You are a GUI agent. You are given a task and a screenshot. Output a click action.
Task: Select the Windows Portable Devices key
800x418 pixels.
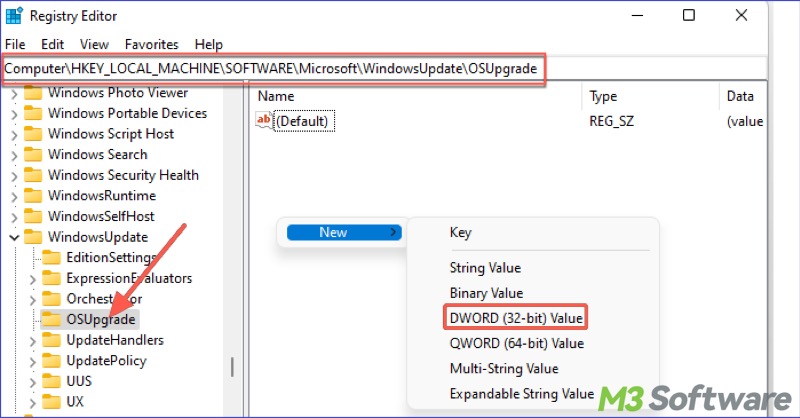pos(128,113)
